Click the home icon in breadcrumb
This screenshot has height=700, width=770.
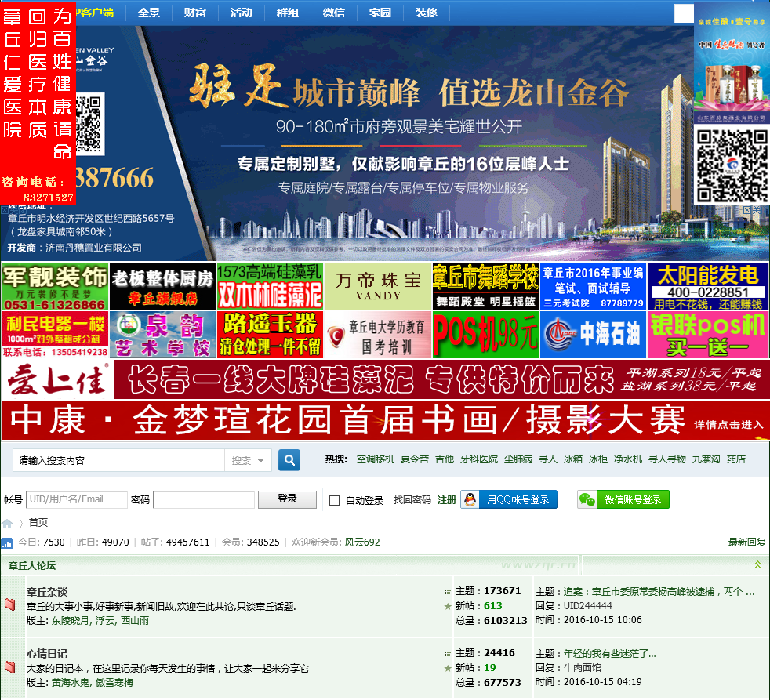click(7, 524)
